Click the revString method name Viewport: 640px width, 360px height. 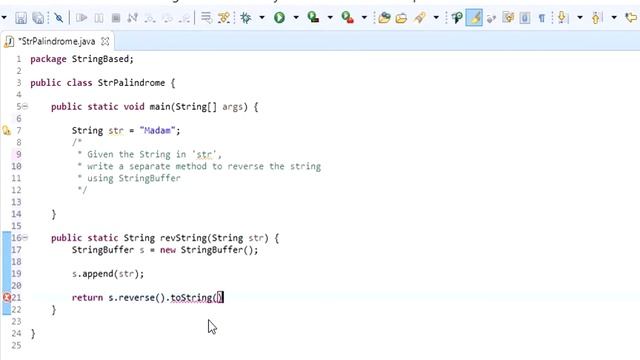[x=183, y=238]
